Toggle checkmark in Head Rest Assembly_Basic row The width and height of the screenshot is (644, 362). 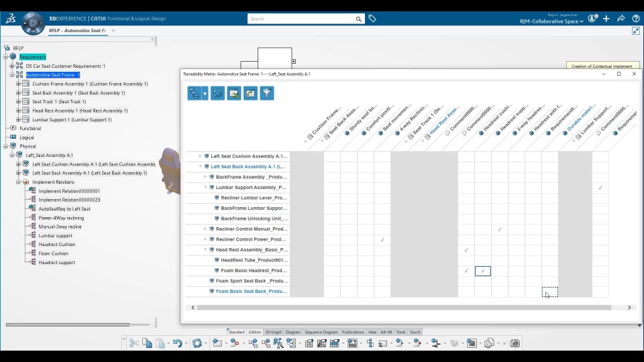pyautogui.click(x=466, y=250)
